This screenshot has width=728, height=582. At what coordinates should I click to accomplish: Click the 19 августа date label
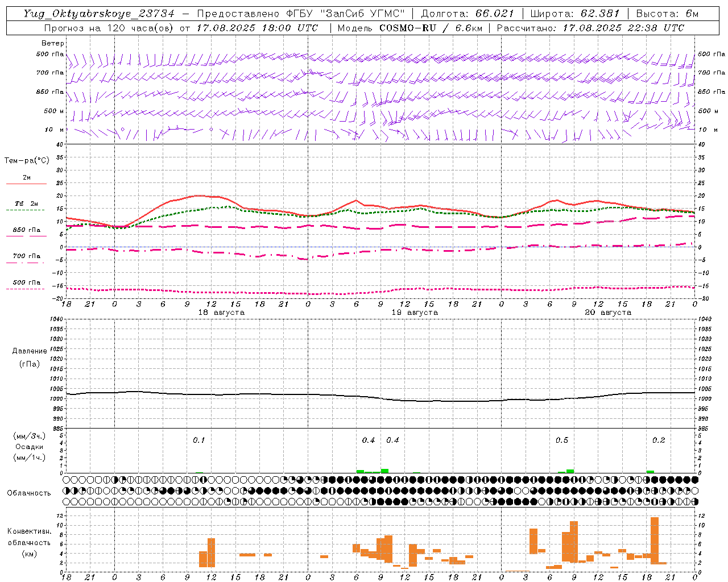click(415, 313)
